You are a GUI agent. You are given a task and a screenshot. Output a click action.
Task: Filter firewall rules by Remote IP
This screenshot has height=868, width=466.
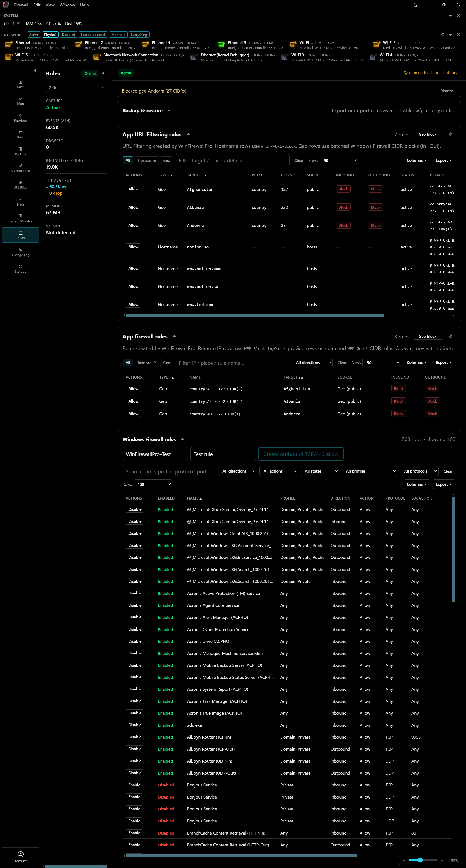(146, 363)
